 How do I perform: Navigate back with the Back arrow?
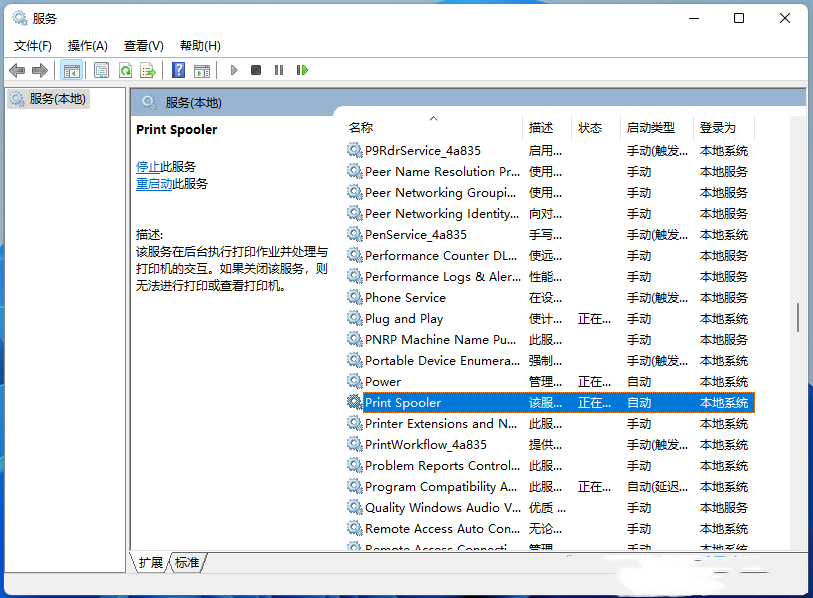coord(16,70)
